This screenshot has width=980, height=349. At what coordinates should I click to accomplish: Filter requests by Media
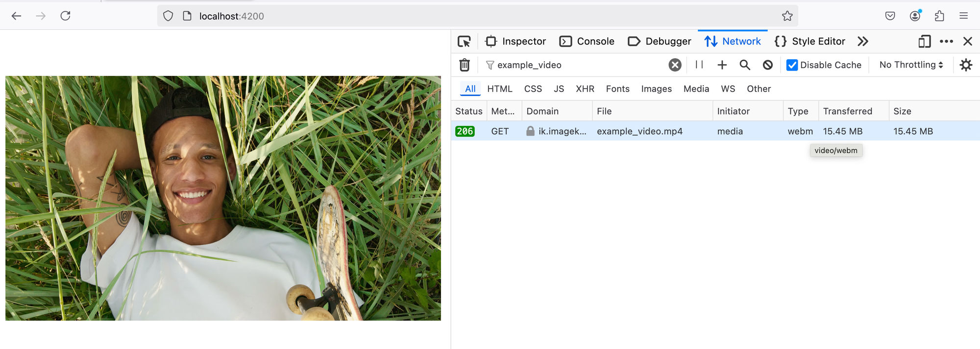696,89
